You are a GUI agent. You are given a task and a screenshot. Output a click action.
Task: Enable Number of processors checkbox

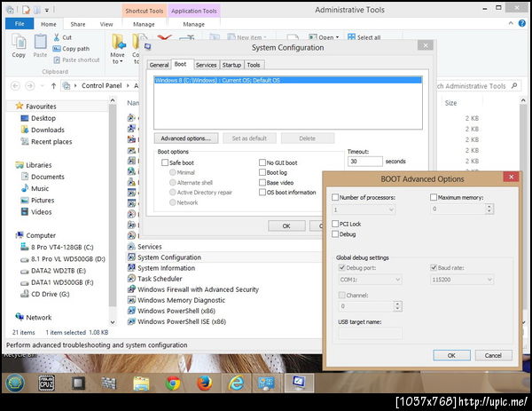[x=335, y=197]
